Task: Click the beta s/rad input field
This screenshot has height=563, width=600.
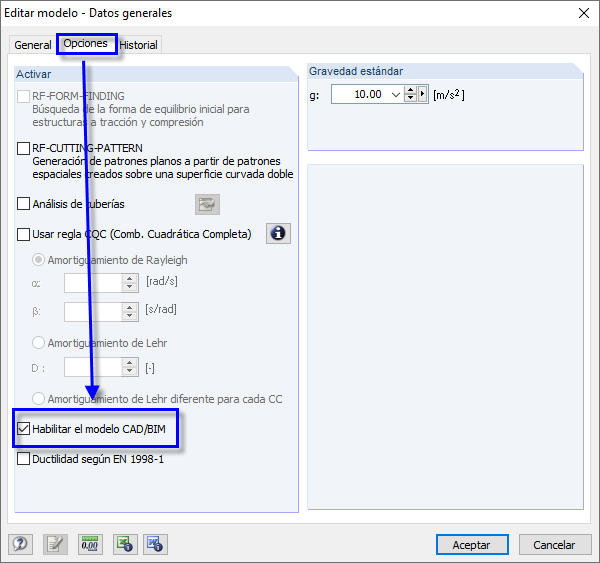Action: pos(93,312)
